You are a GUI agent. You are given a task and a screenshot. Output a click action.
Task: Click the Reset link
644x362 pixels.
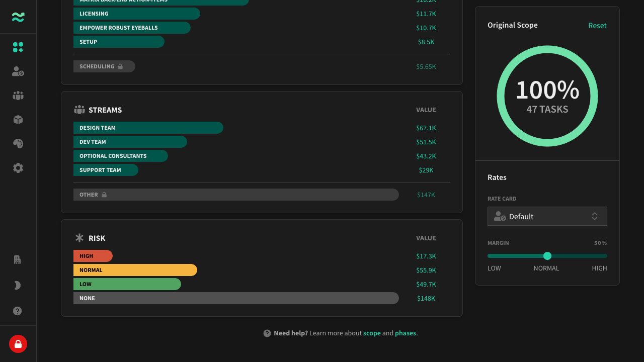coord(597,26)
